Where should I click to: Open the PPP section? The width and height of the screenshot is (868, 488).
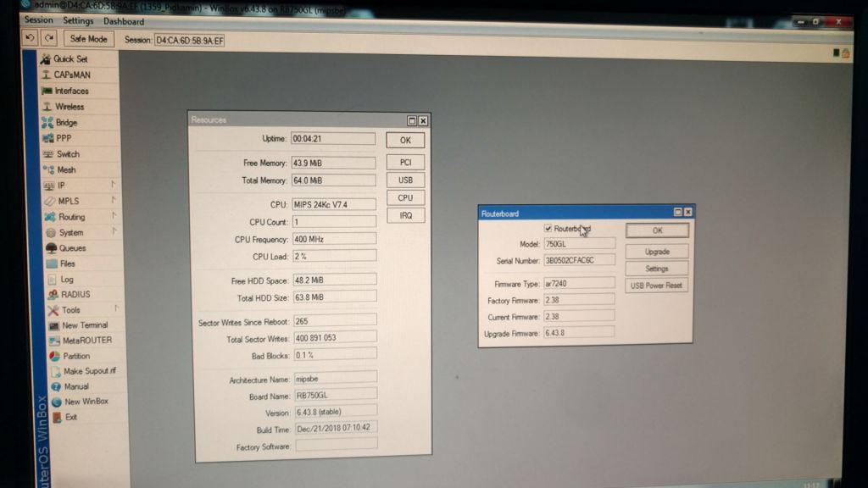tap(63, 138)
